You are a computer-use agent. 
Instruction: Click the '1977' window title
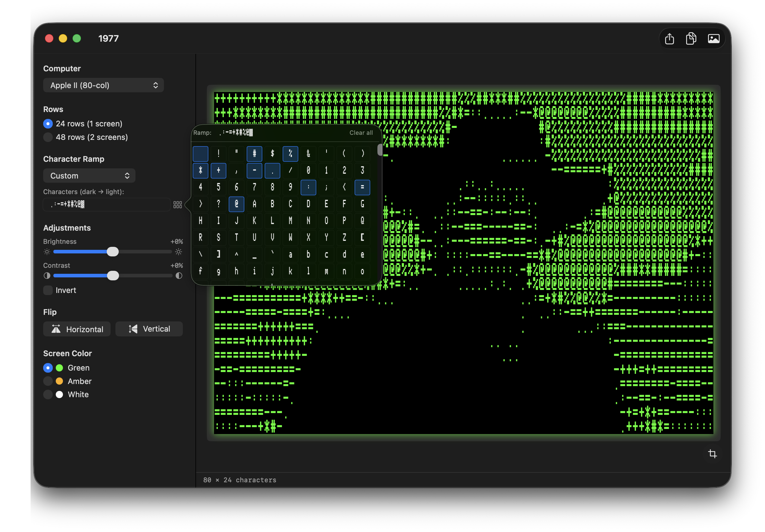[109, 39]
